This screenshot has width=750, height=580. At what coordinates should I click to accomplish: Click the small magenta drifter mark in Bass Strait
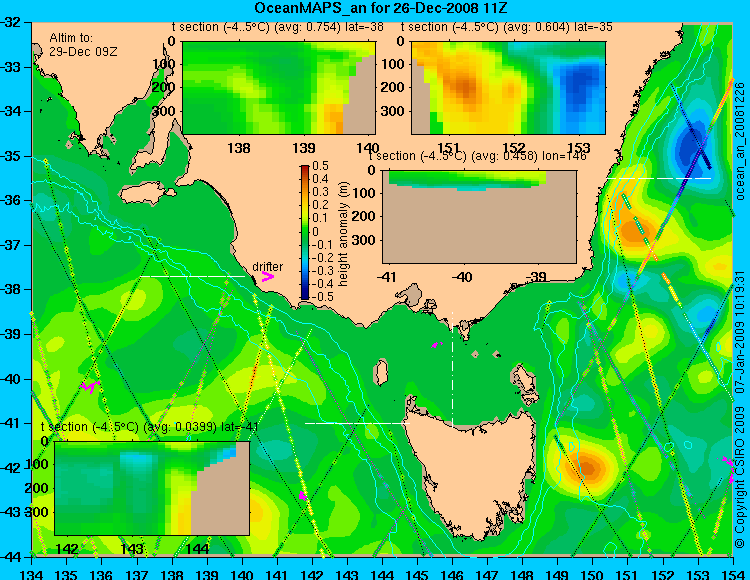tap(437, 344)
